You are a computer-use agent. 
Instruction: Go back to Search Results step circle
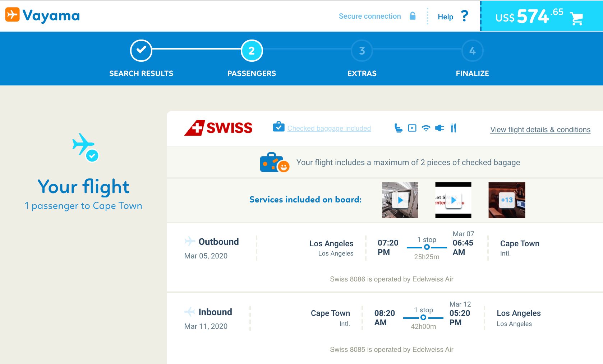141,51
